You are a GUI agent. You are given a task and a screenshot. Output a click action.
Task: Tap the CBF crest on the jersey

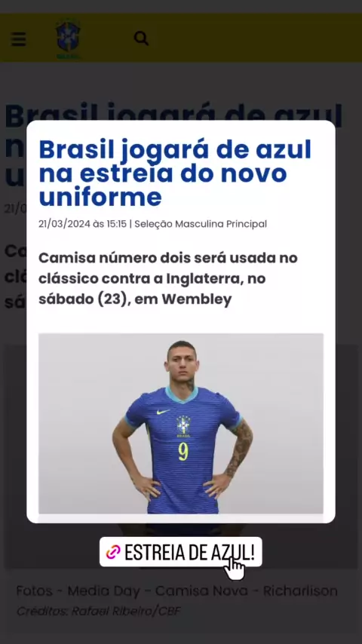[183, 426]
